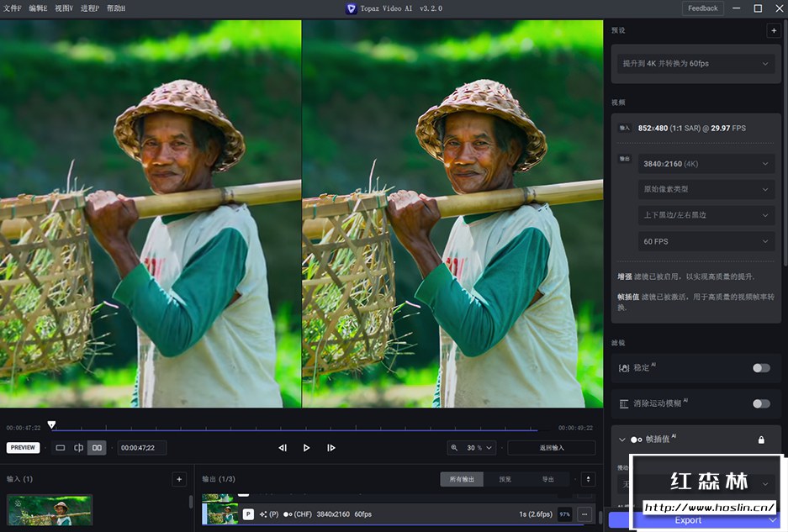Screen dimensions: 788x532
Task: Click the Export button
Action: [x=688, y=519]
